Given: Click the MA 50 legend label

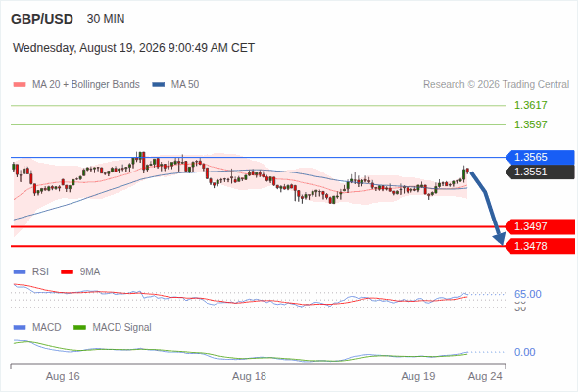Looking at the screenshot, I should pyautogui.click(x=185, y=85).
